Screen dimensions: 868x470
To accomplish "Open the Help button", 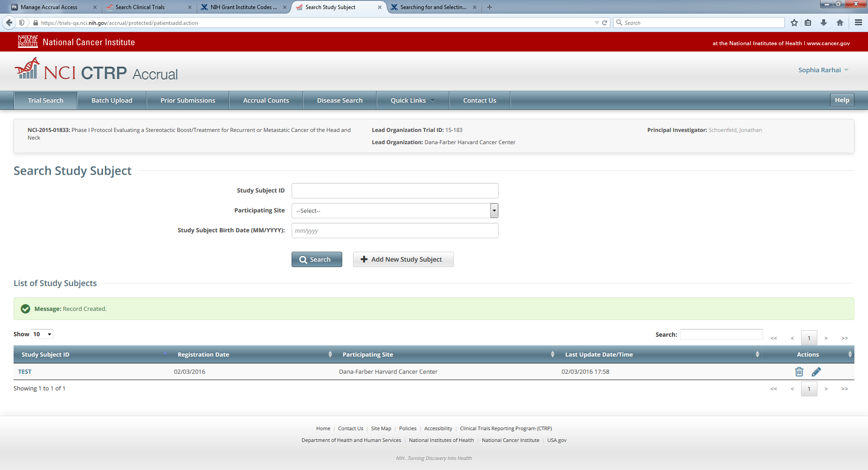I will pyautogui.click(x=842, y=100).
